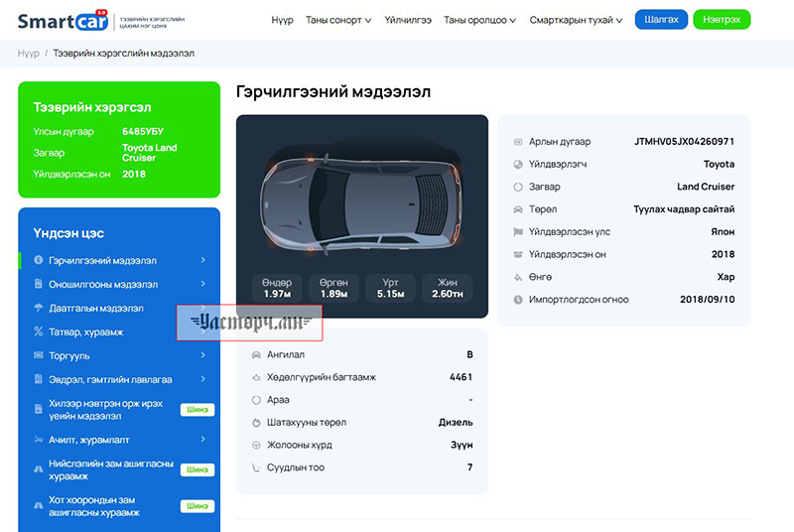
Task: Click the document icon for Оношилгооны мэдээлэл
Action: [x=39, y=284]
